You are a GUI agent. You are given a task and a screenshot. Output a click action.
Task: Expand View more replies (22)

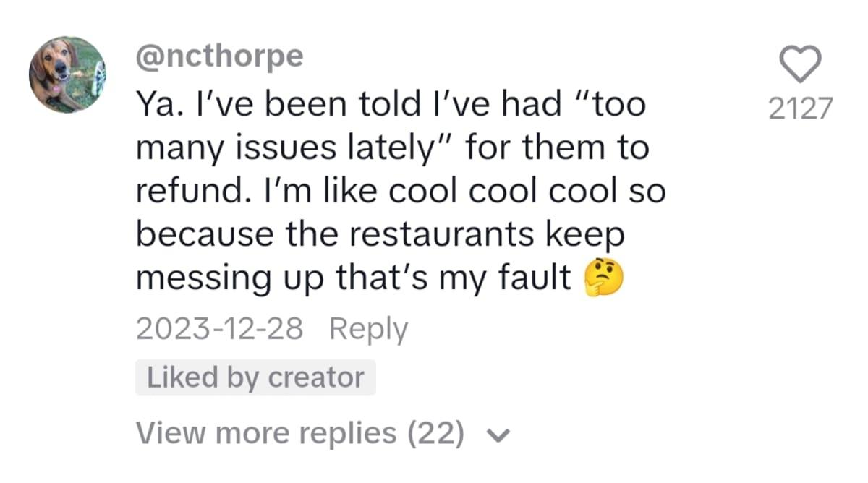(299, 432)
